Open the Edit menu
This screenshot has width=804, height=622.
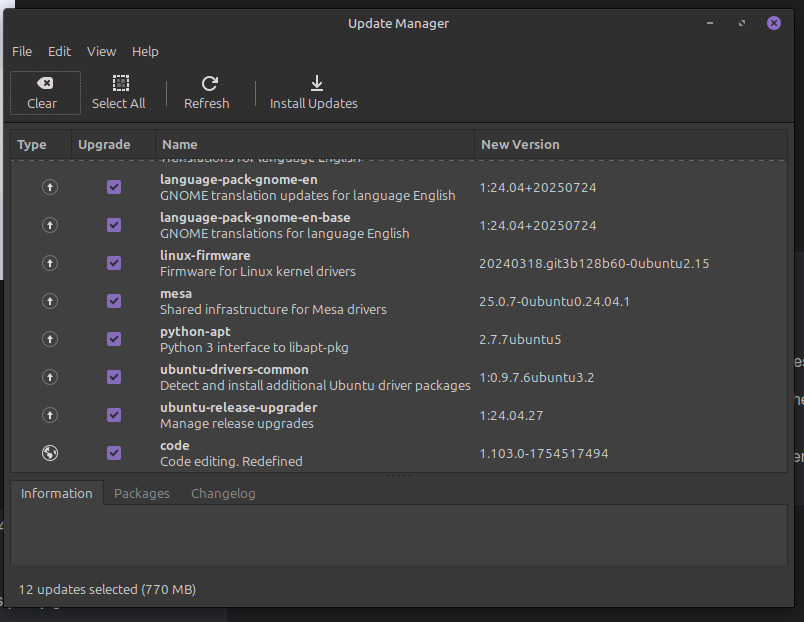[x=60, y=51]
